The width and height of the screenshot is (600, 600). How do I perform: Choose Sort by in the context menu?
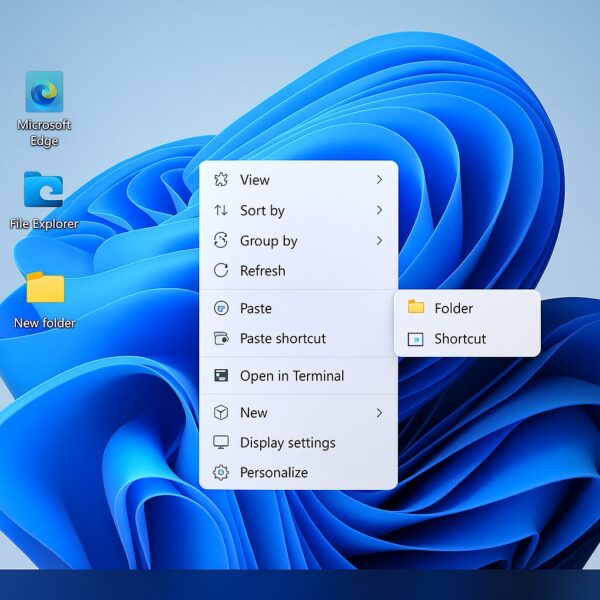pos(298,210)
